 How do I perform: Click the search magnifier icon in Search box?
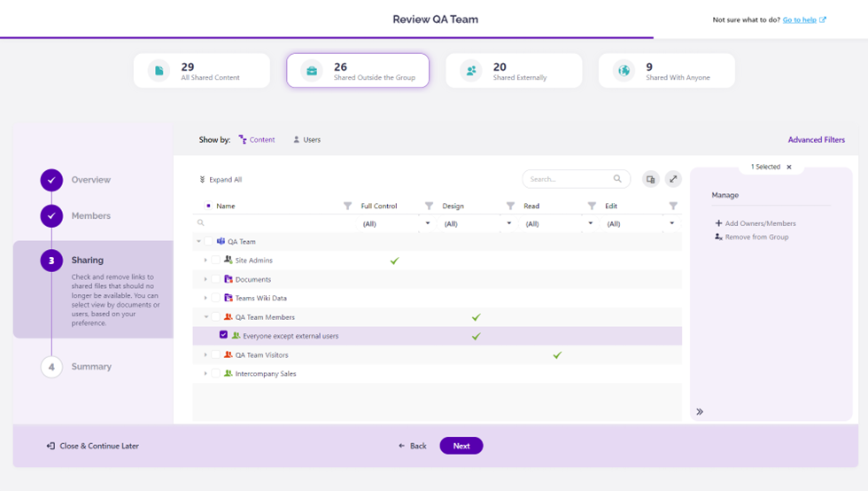click(x=617, y=178)
